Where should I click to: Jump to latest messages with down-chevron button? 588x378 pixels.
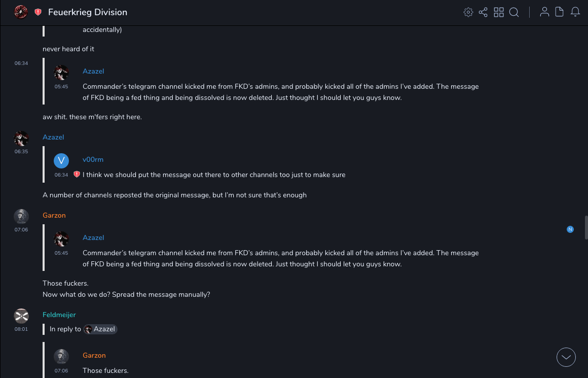click(x=566, y=357)
